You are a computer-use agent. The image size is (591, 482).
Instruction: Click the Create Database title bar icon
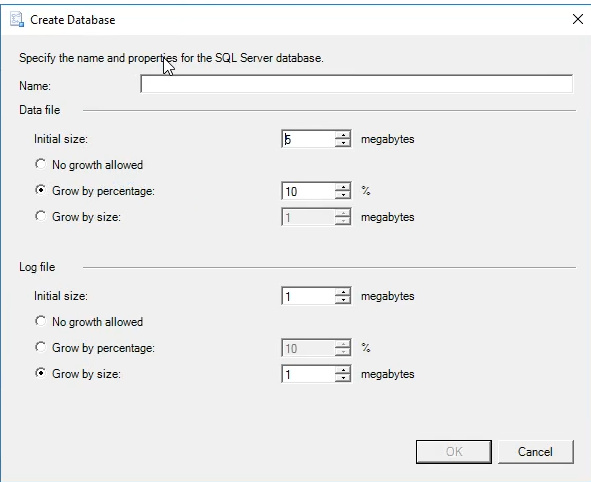(17, 19)
